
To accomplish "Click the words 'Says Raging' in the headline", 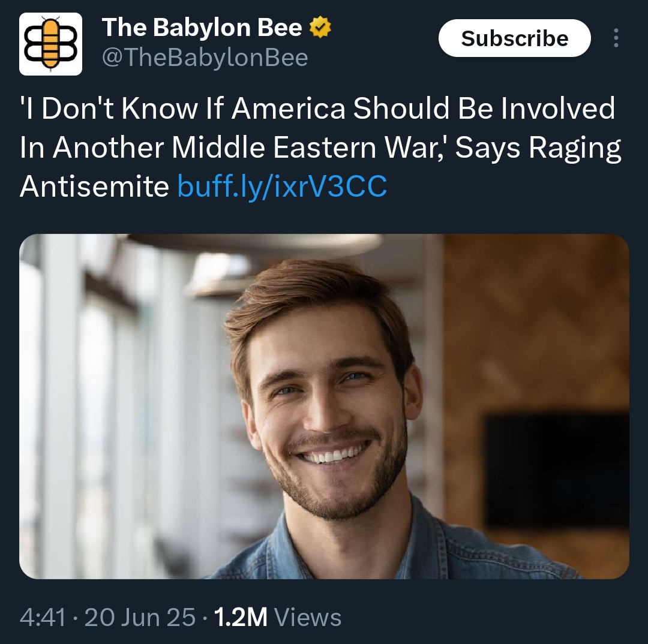I will (538, 148).
